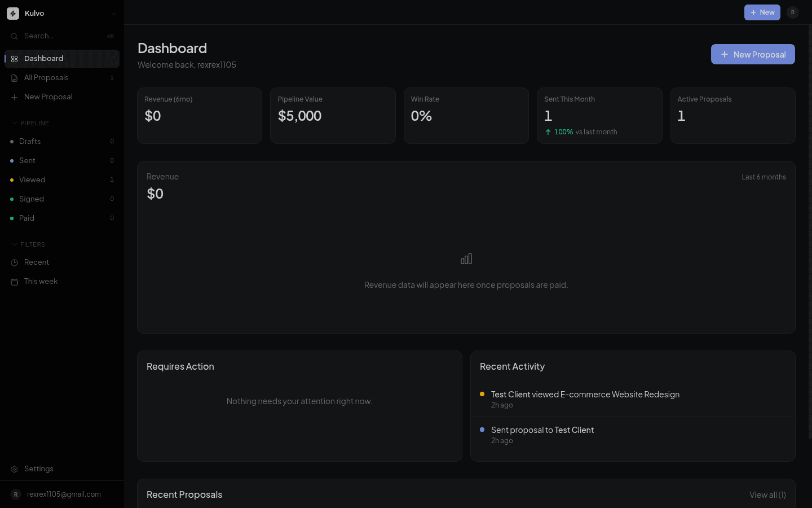
Task: Click the Dashboard grid icon
Action: click(14, 58)
